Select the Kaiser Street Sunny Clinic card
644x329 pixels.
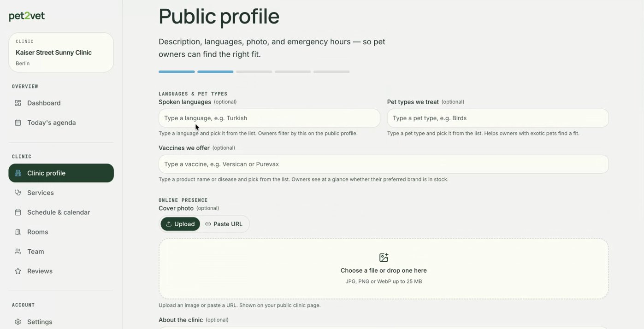61,53
